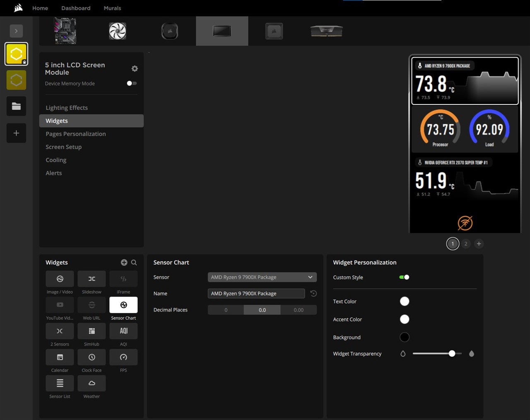Image resolution: width=530 pixels, height=420 pixels.
Task: Open Cooling section
Action: [x=56, y=160]
